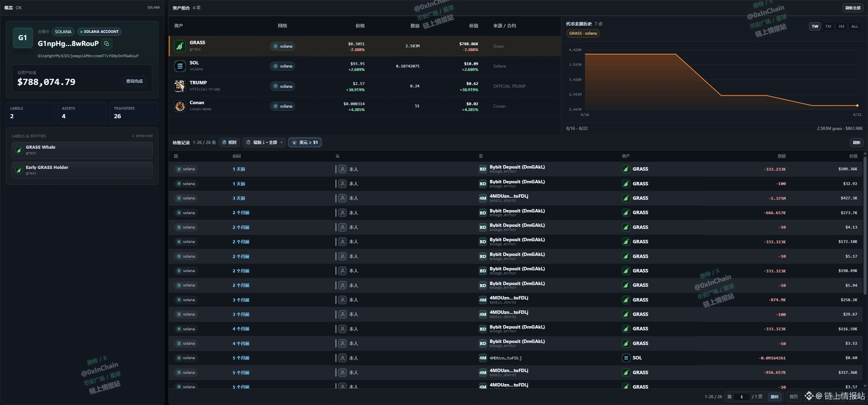Switch chart range to ALL
The width and height of the screenshot is (868, 405).
[855, 26]
